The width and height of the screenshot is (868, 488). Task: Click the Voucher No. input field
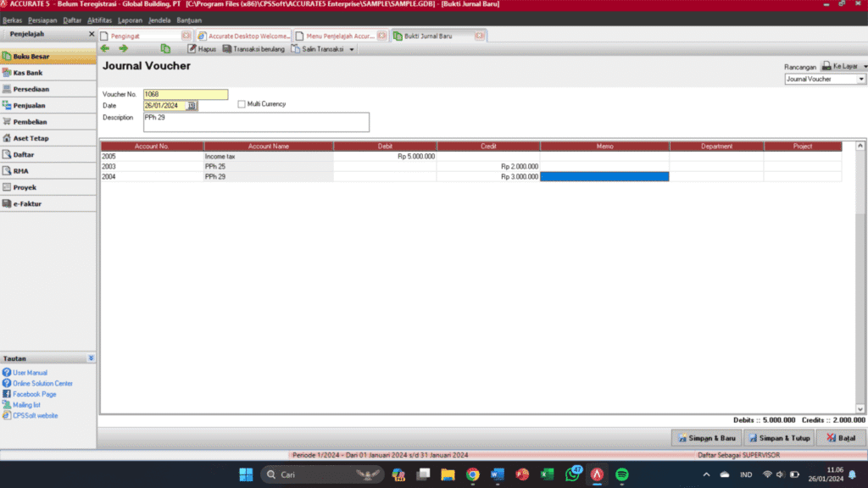coord(185,94)
